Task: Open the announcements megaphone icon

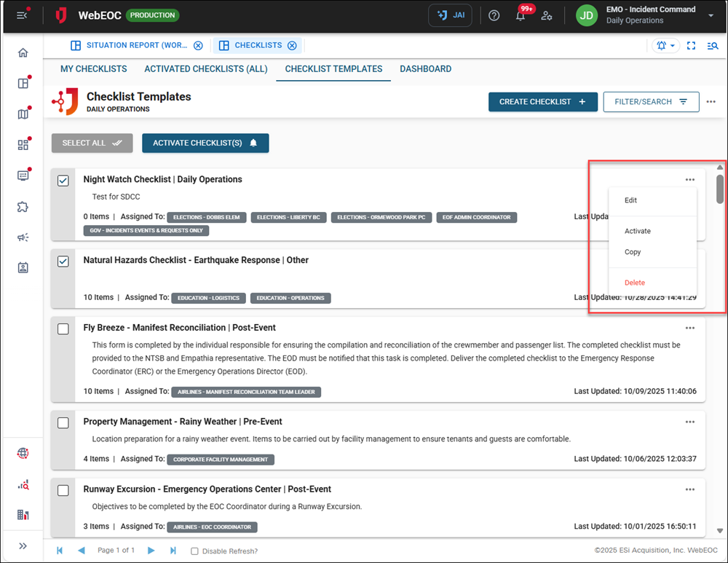Action: 23,237
